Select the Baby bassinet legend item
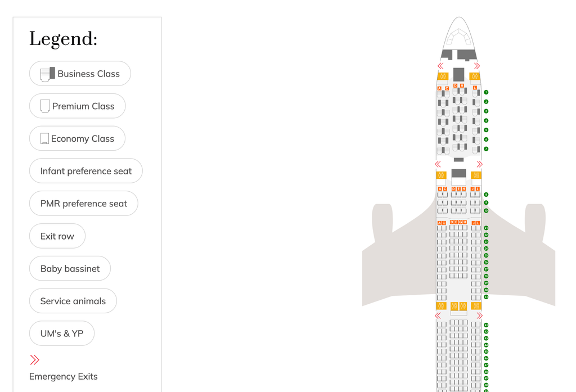Viewport: 576px width, 392px height. pos(70,268)
